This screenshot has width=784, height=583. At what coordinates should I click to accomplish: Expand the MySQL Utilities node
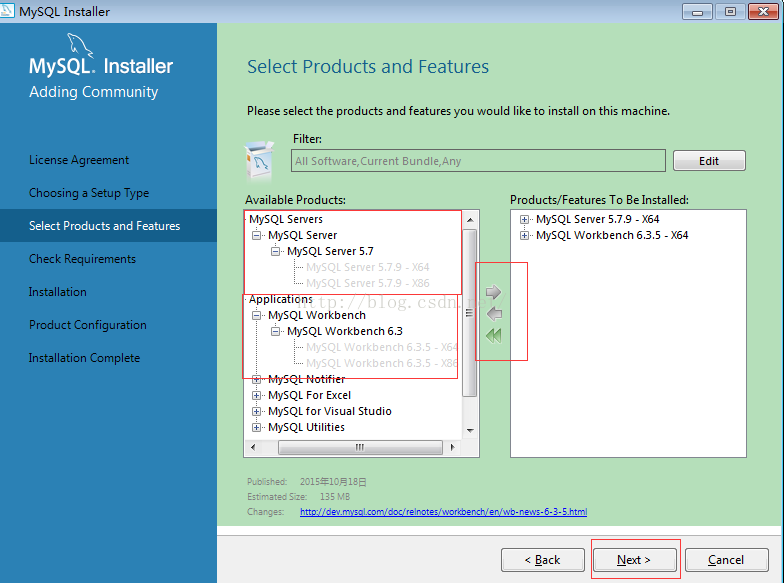point(256,427)
